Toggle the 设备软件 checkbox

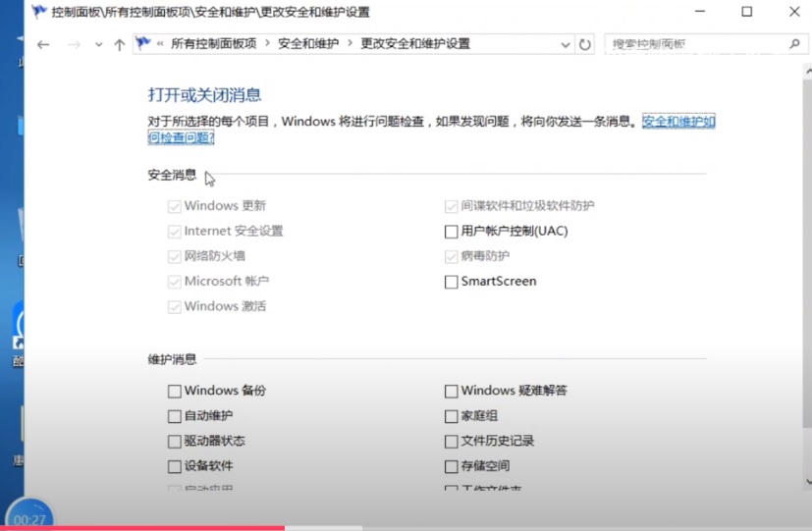coord(175,466)
